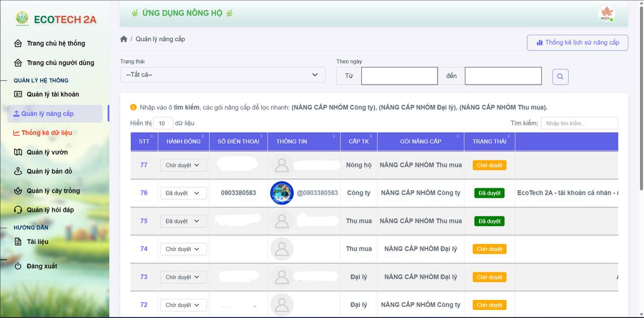Open action dropdown for row 74
This screenshot has width=644, height=318.
click(183, 249)
